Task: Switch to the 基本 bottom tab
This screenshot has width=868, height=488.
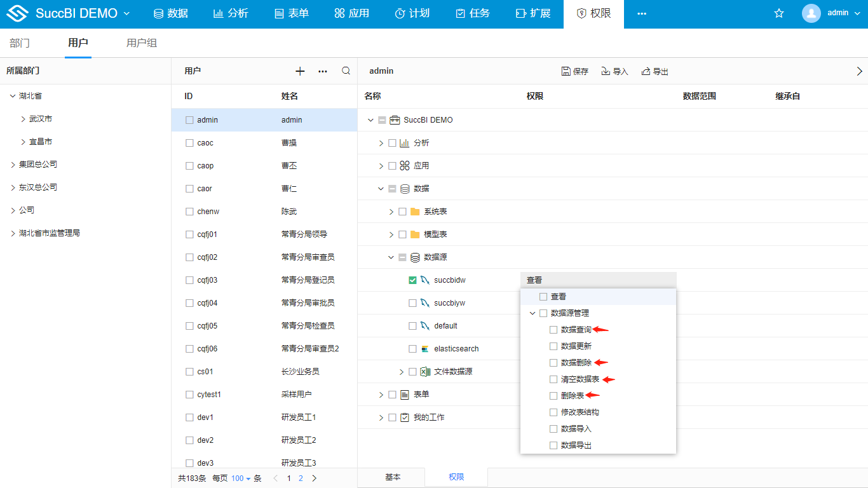Action: pyautogui.click(x=393, y=477)
